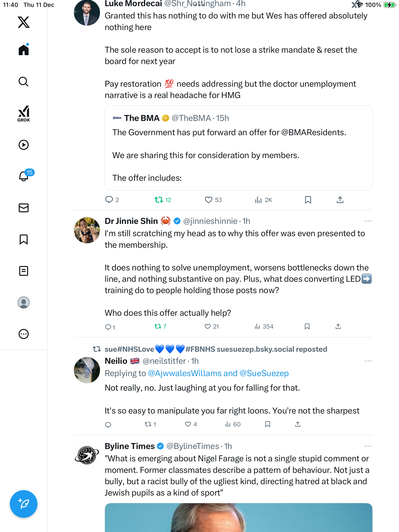Image resolution: width=399 pixels, height=532 pixels.
Task: Open Byline Times profile avatar
Action: click(87, 455)
